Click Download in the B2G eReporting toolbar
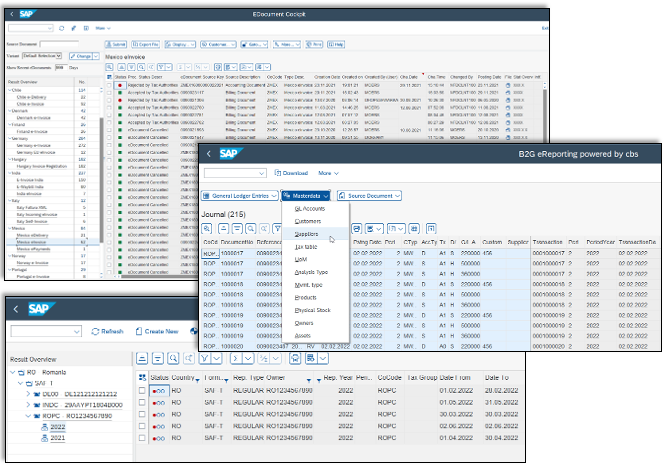 [x=291, y=173]
